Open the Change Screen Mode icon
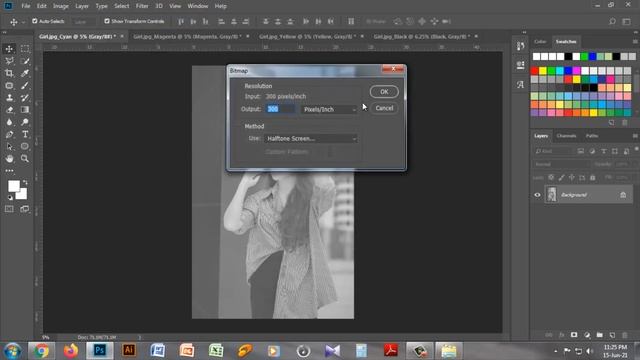Screen dimensions: 640x360 [24, 209]
